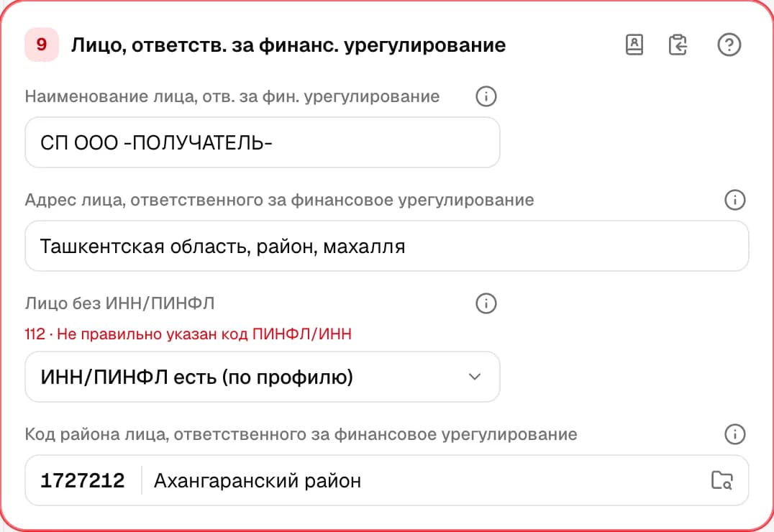Expand the ИНН/ПИНФЛ есть (по профилю) dropdown

pyautogui.click(x=263, y=377)
